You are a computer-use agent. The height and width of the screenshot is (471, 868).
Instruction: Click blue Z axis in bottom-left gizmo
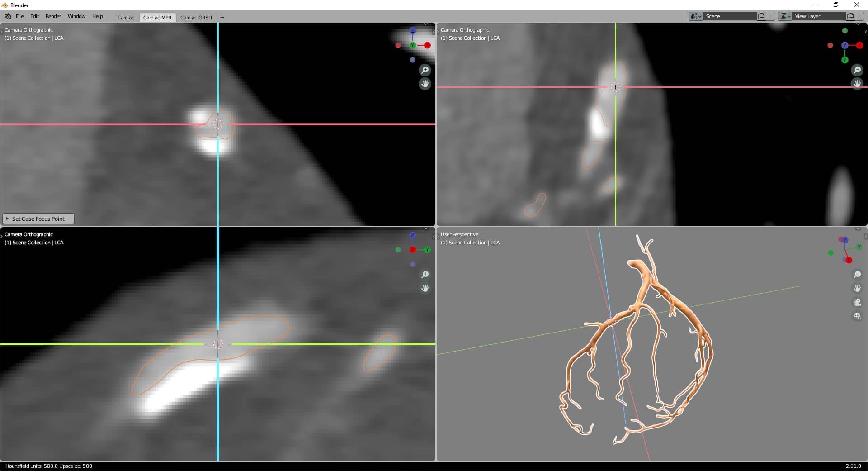[x=412, y=235]
